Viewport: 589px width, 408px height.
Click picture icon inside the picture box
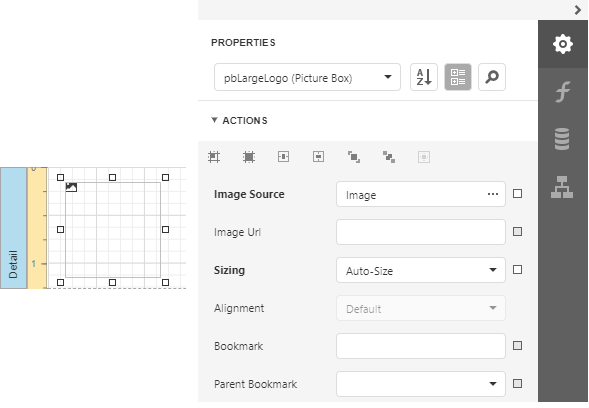click(71, 187)
